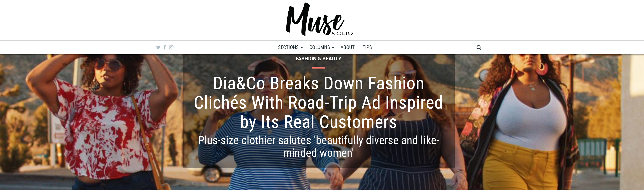Click the 'Plus-size clothier salutes' subtitle
This screenshot has width=644, height=190.
(x=318, y=147)
